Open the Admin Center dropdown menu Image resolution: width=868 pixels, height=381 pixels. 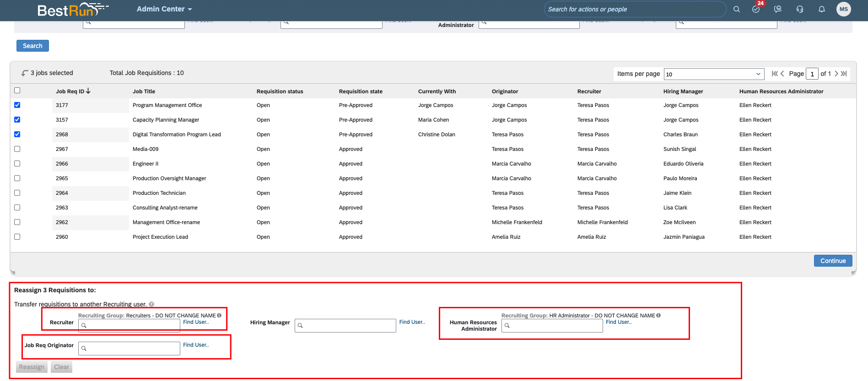[164, 9]
